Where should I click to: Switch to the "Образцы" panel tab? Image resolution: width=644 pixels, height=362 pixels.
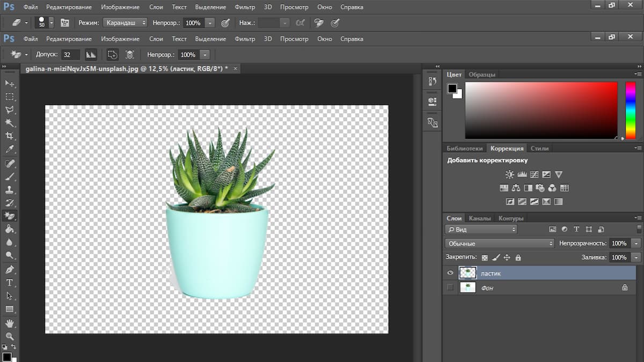(481, 75)
